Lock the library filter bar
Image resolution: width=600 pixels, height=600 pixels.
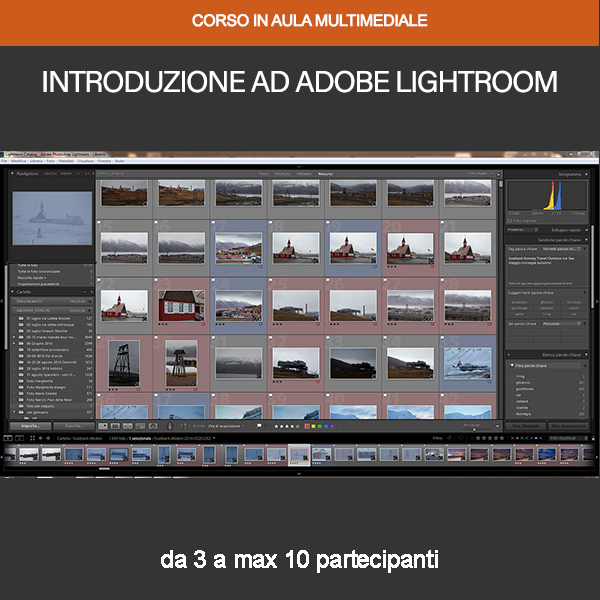(499, 174)
